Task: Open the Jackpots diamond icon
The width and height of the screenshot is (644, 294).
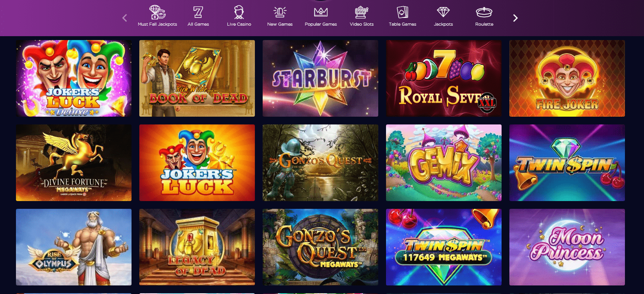Action: [x=443, y=12]
